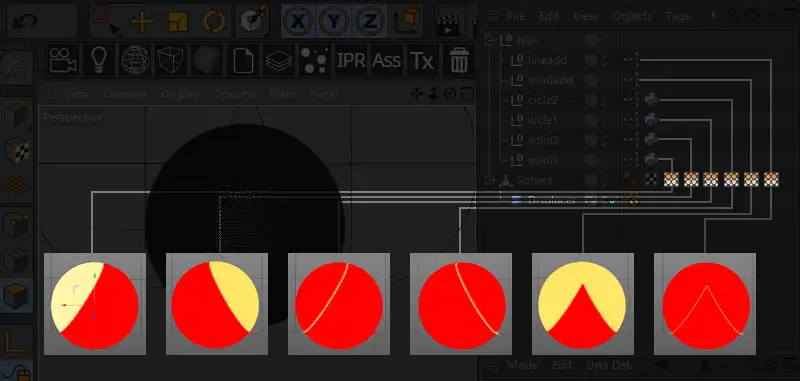800x381 pixels.
Task: Select the lineadd null object
Action: coord(547,60)
